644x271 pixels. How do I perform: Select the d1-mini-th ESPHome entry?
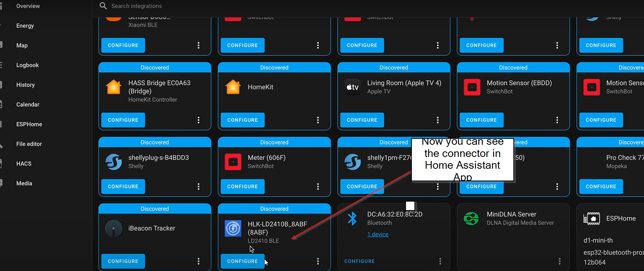(x=598, y=240)
